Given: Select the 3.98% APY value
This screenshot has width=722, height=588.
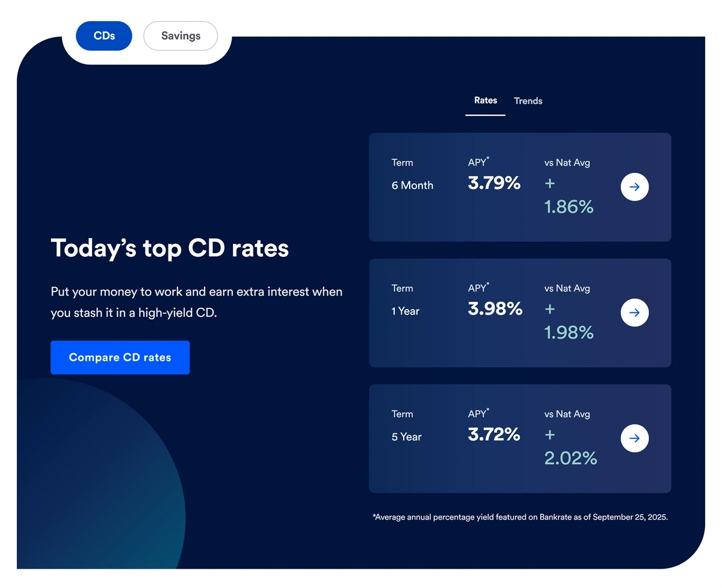Looking at the screenshot, I should pos(495,308).
